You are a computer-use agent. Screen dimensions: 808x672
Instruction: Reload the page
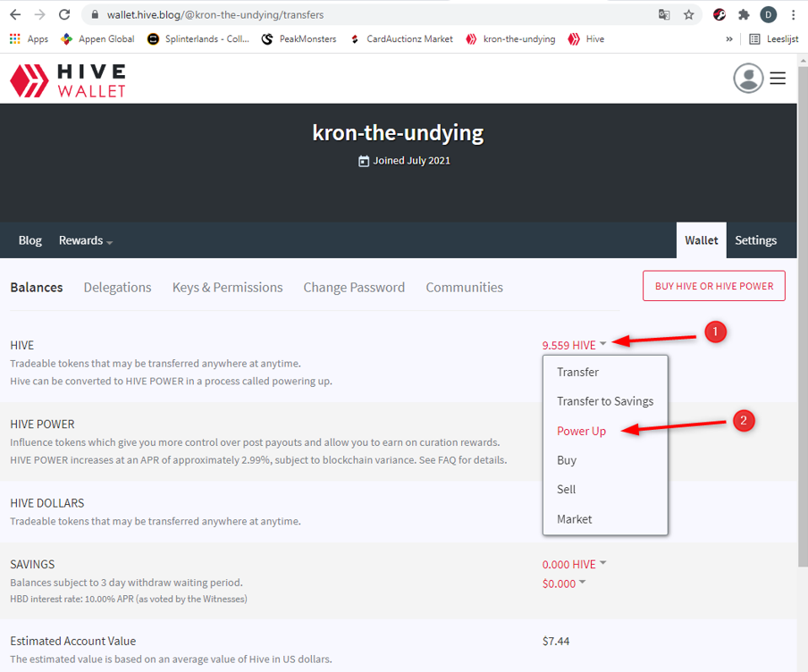63,14
